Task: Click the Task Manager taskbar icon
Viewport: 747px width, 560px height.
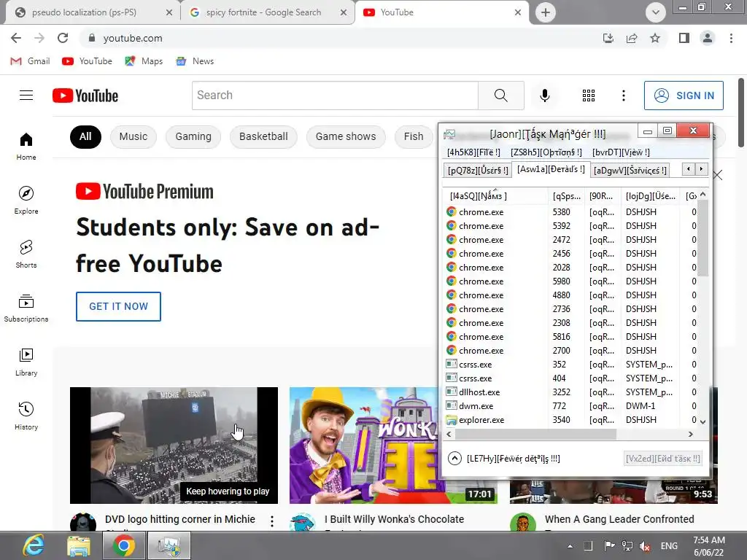Action: point(169,545)
